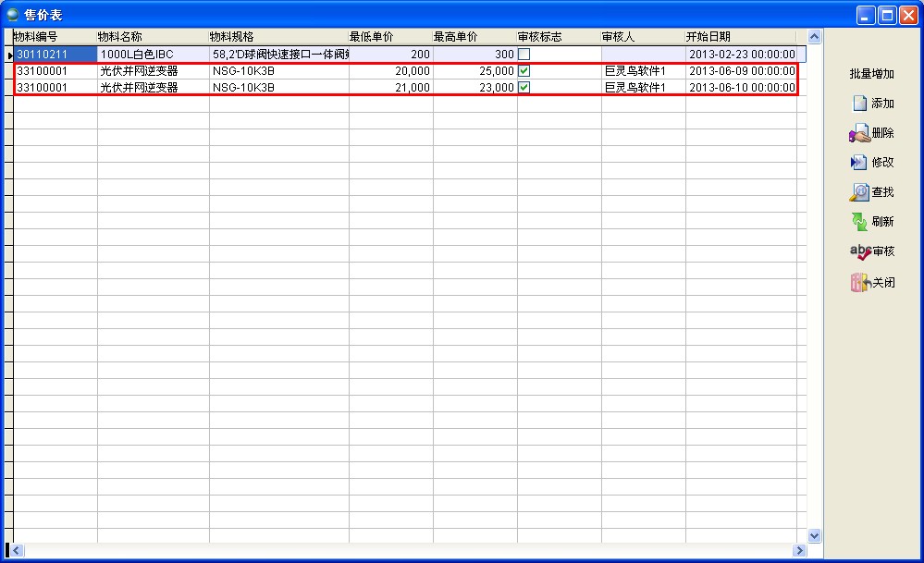
Task: Click horizontal scrollbar left arrow
Action: tap(18, 550)
